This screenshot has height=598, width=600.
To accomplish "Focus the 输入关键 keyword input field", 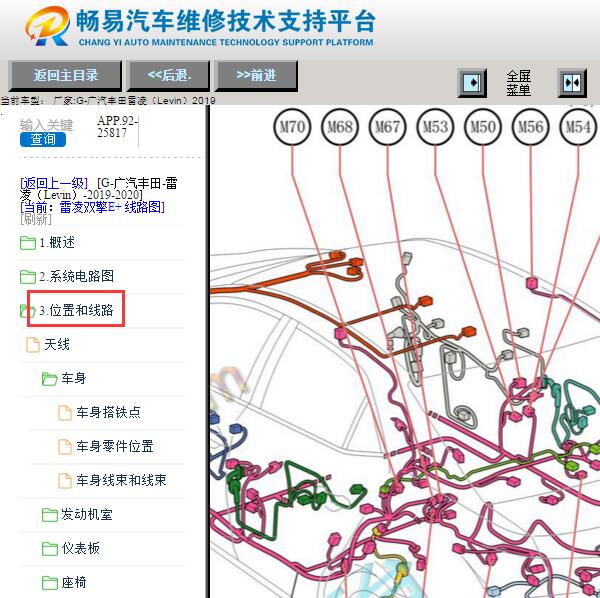I will coord(46,125).
